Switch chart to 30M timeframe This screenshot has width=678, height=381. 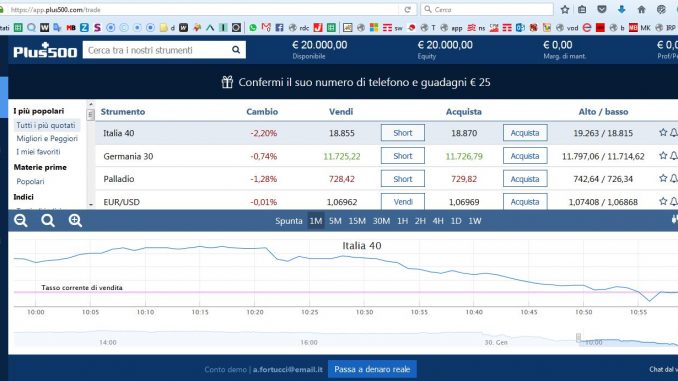[x=381, y=221]
